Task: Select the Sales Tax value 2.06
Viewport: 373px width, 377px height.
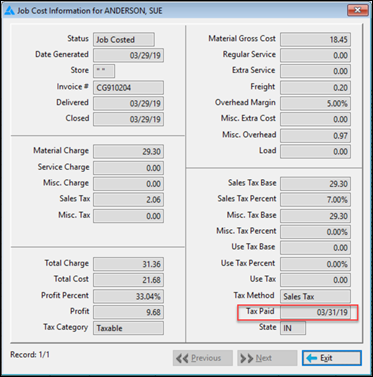Action: [x=128, y=199]
